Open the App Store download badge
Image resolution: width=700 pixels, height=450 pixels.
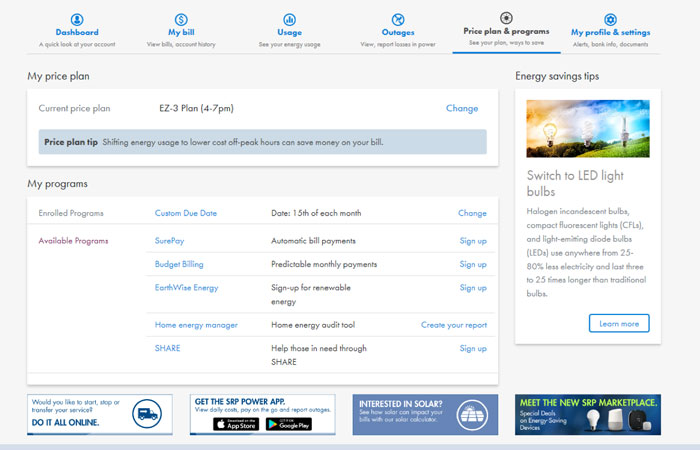[236, 424]
